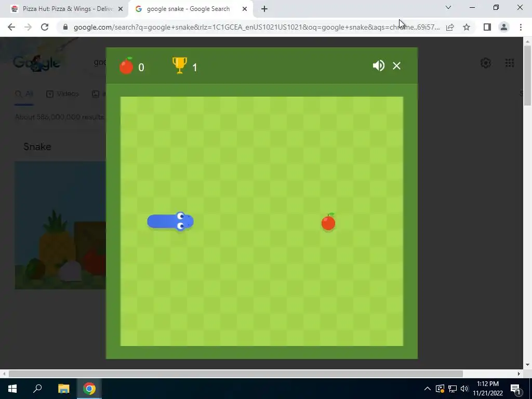Click the vertical page scrollbar
Screen dimensions: 532x399
point(527,75)
